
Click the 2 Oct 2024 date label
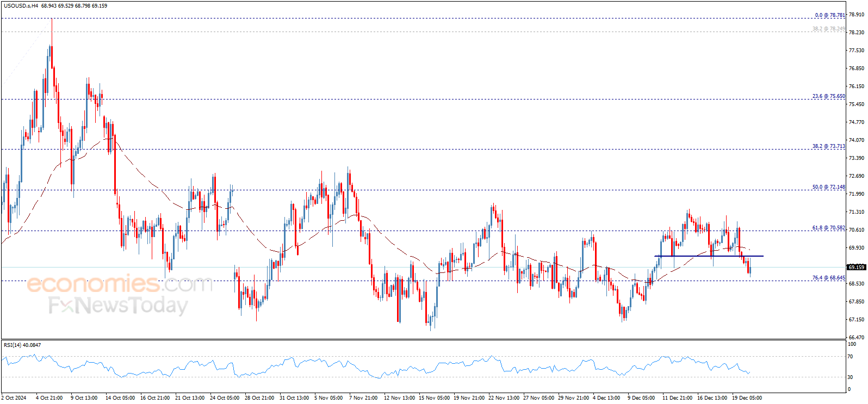click(x=14, y=397)
